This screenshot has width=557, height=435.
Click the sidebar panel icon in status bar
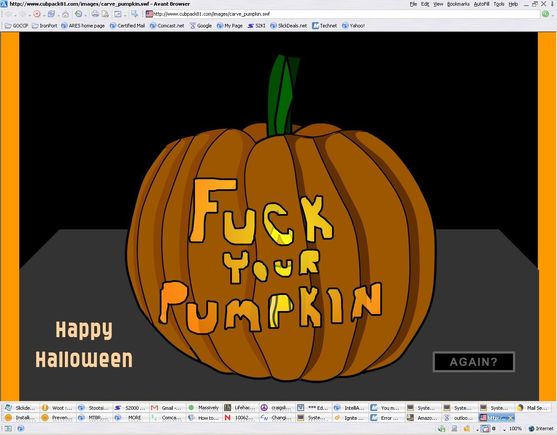[x=8, y=429]
